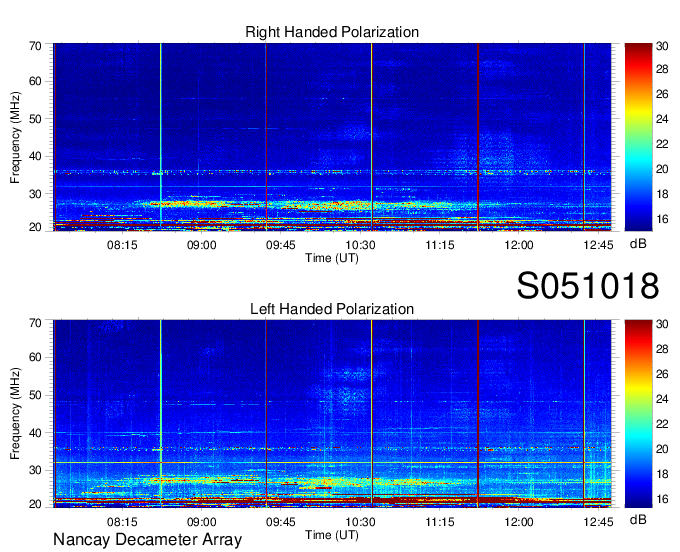Viewport: 680px width, 552px height.
Task: Click the "Nancay Decameter Array" caption
Action: coord(147,539)
